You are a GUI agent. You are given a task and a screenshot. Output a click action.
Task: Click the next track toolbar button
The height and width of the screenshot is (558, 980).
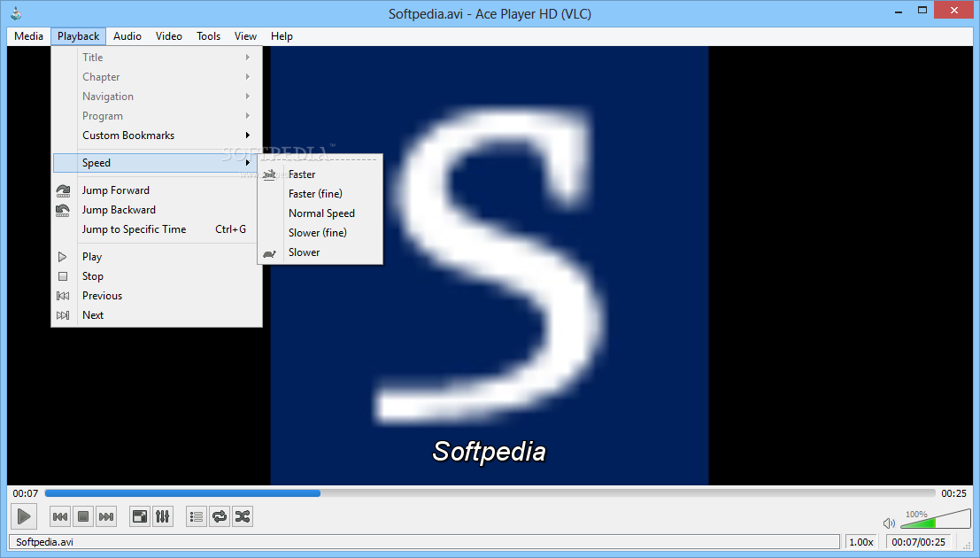[106, 516]
